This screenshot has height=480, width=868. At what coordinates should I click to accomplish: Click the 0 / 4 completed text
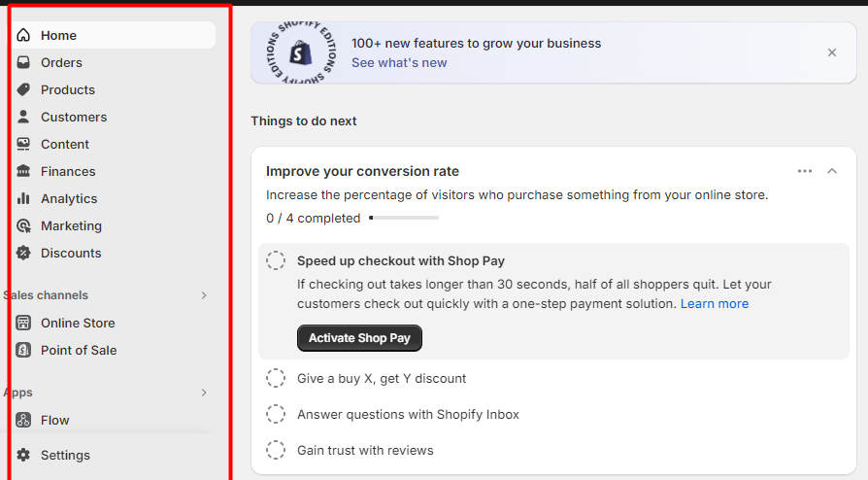(x=314, y=218)
